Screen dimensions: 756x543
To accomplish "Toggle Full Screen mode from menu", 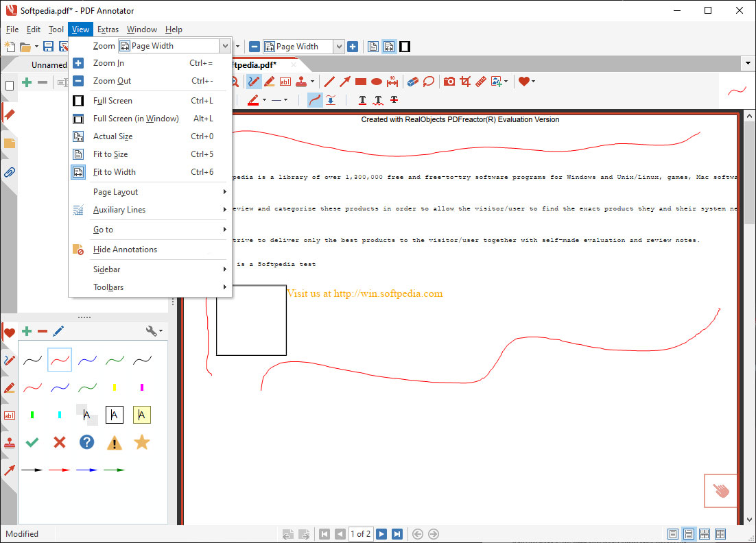I will point(113,101).
